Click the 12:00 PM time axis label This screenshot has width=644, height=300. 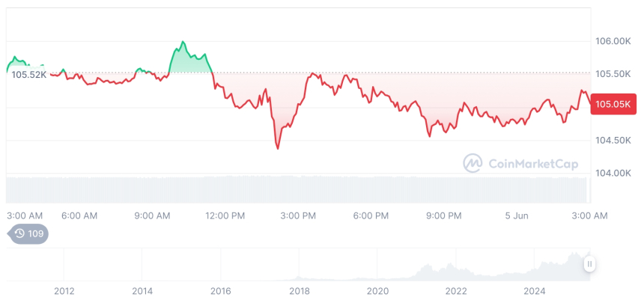click(225, 215)
